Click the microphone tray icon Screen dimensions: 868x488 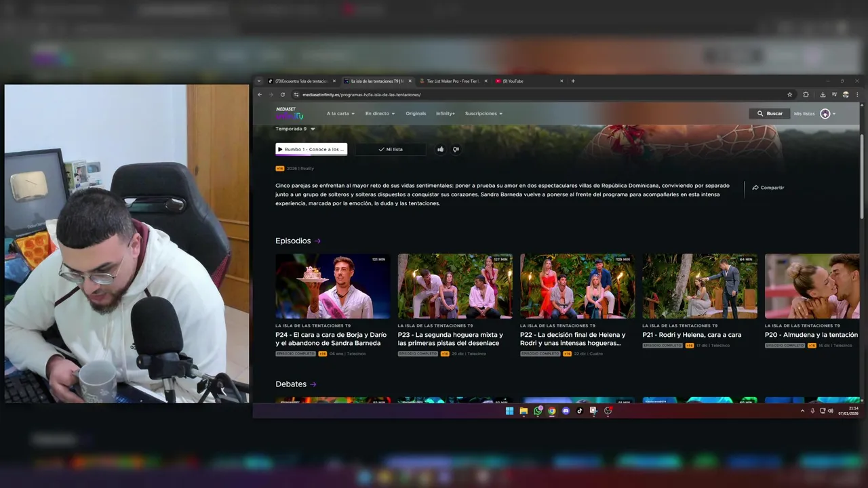coord(812,411)
